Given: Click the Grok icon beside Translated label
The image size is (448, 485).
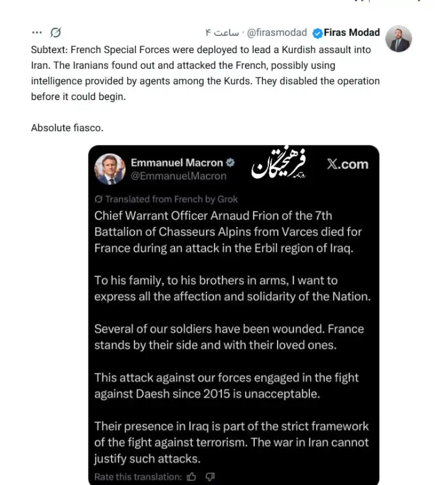Looking at the screenshot, I should point(99,199).
